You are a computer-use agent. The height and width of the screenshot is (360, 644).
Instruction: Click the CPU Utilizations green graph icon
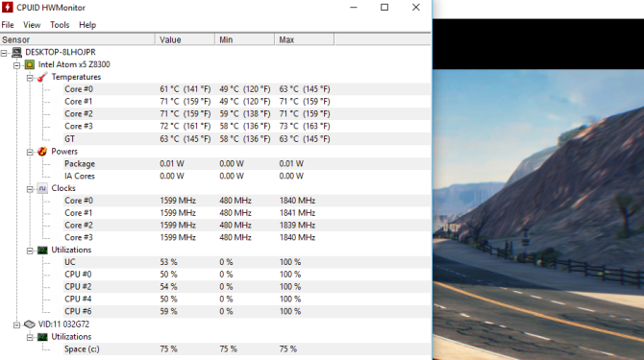coord(42,250)
